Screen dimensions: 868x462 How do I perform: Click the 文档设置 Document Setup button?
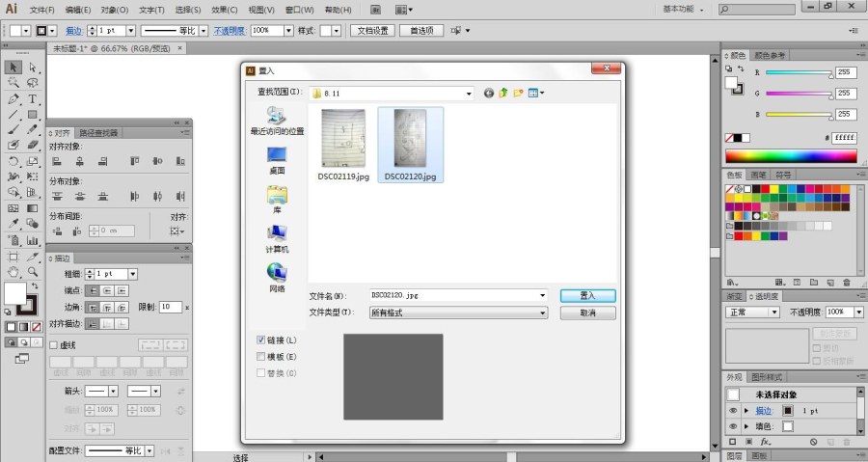(372, 31)
